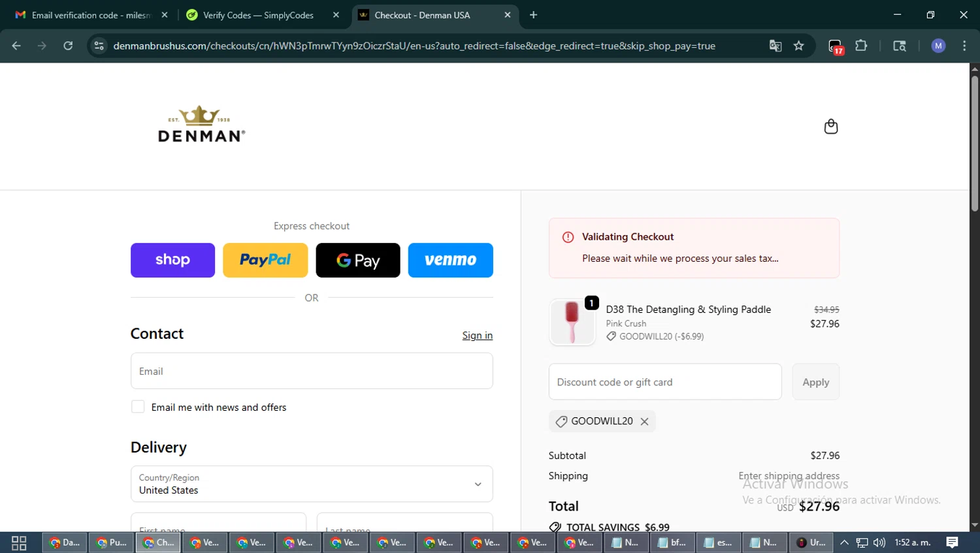This screenshot has height=553, width=980.
Task: Click the crossed-out $34.95 price
Action: click(x=826, y=309)
